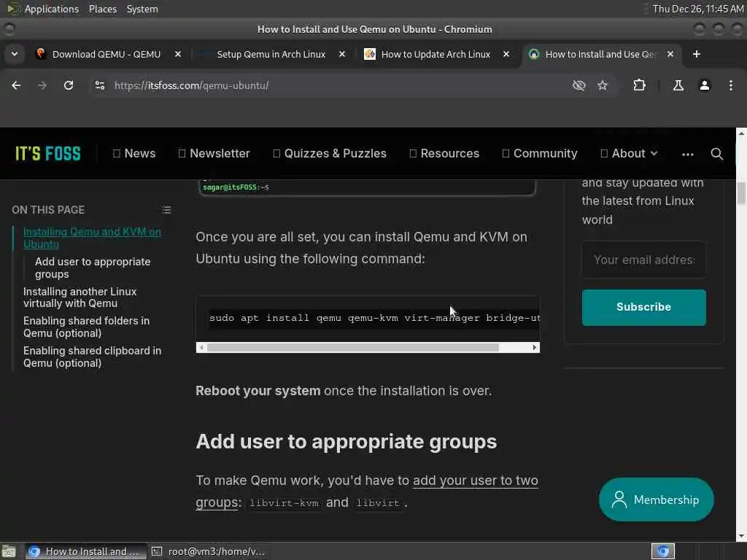Click the page vertical scrollbar thumb
Image resolution: width=747 pixels, height=560 pixels.
pyautogui.click(x=741, y=192)
